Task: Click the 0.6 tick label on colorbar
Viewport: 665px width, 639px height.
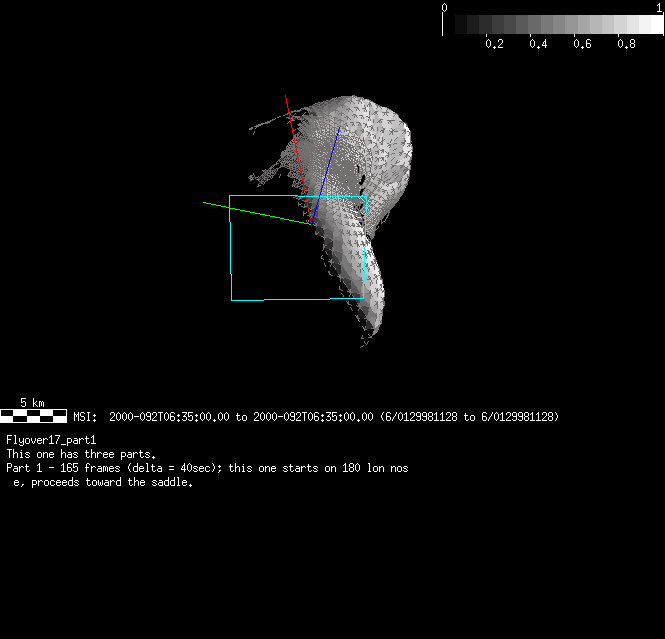Action: tap(582, 44)
